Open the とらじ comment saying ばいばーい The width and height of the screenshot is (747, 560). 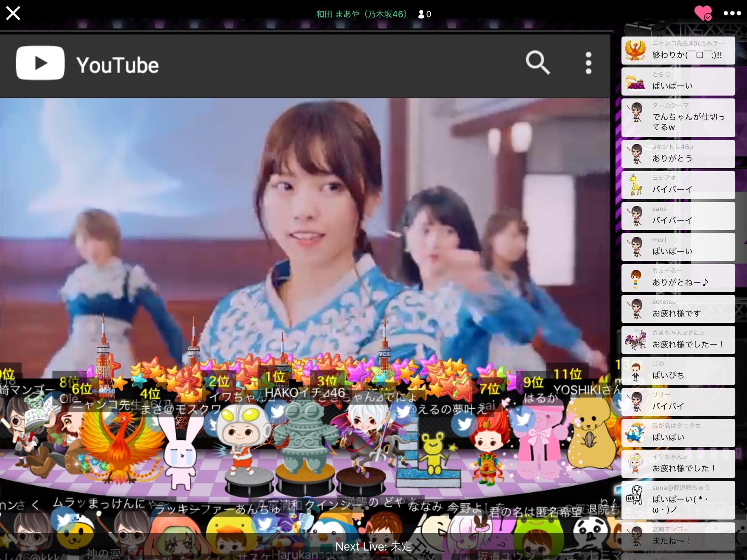point(678,81)
